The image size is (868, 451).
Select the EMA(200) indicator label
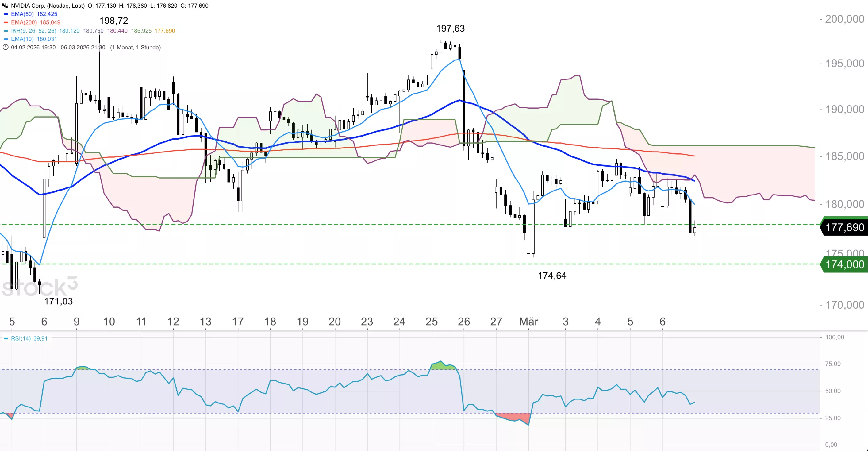point(24,23)
